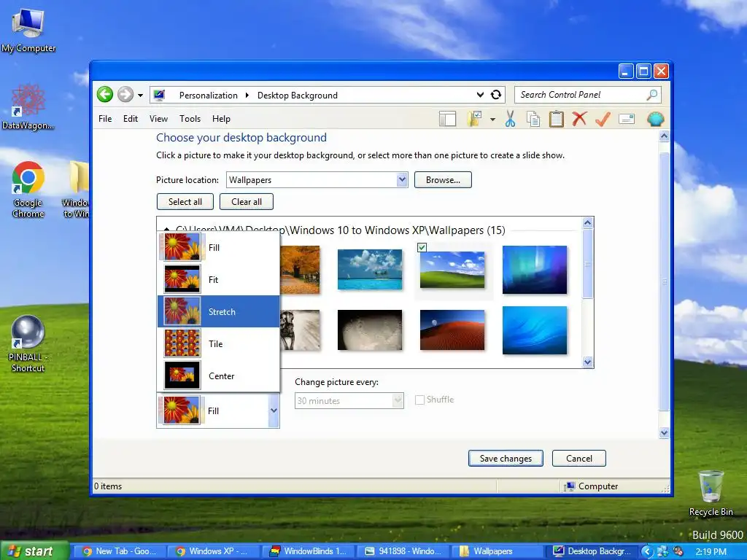Open the small arrow next to folder options icon
The image size is (747, 560).
492,119
